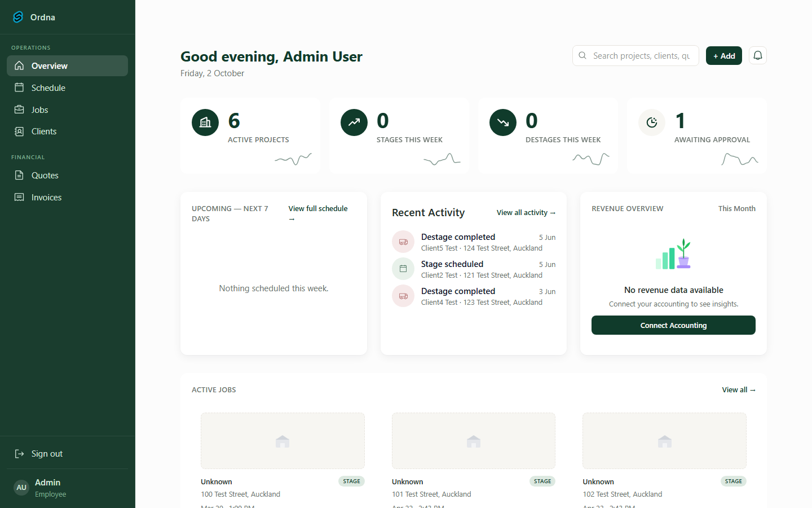The width and height of the screenshot is (812, 508).
Task: Click the truck icon beside the 3 Jun Destage completed
Action: (403, 296)
